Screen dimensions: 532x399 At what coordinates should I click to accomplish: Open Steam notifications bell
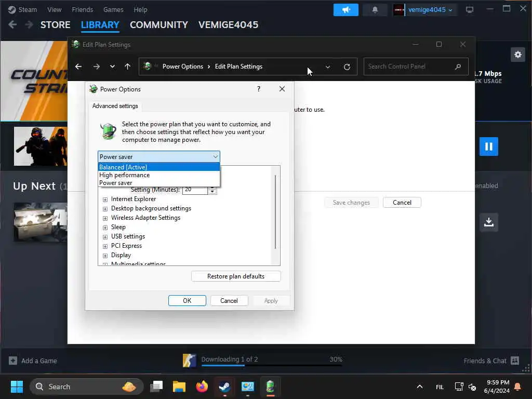(x=375, y=10)
